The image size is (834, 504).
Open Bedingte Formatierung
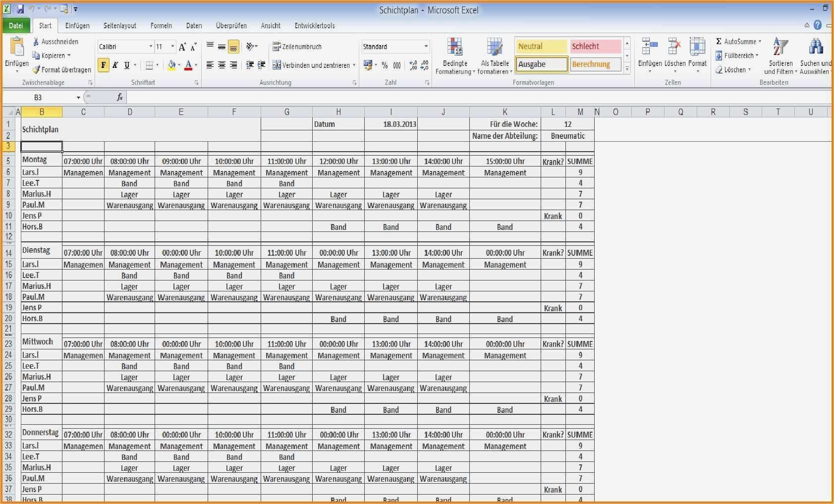455,56
